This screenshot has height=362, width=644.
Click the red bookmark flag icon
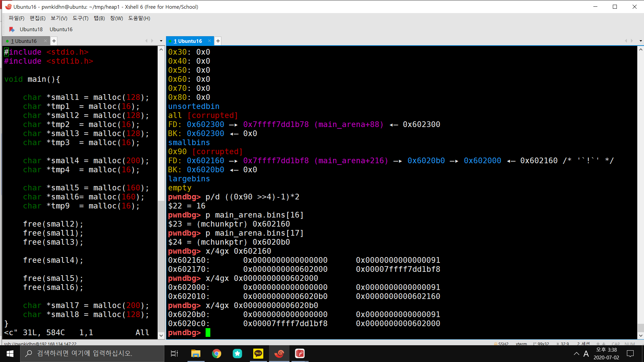12,29
